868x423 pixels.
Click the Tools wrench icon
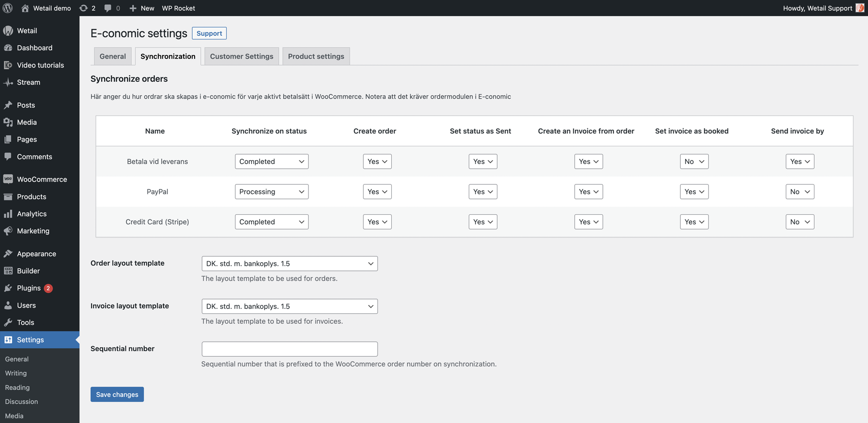[8, 322]
